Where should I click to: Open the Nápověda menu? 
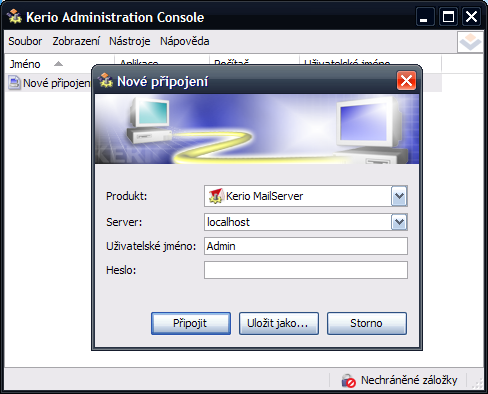(x=185, y=41)
